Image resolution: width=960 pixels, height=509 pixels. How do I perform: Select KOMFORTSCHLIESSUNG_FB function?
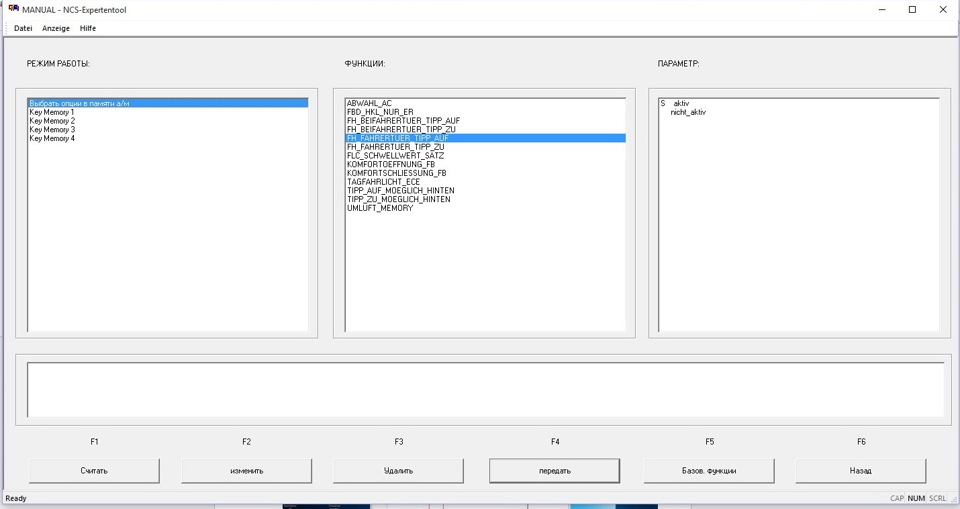point(486,173)
